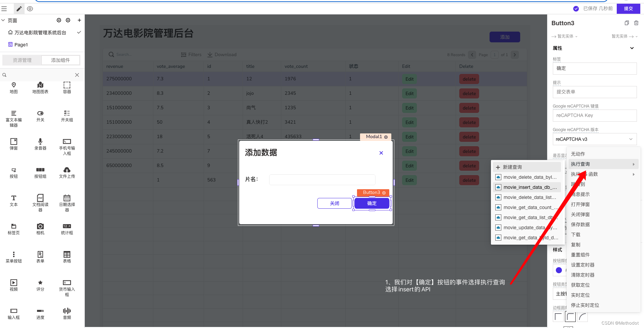Expand the 执行查询 submenu arrow
Screen dimensions: 644x328
coord(634,164)
